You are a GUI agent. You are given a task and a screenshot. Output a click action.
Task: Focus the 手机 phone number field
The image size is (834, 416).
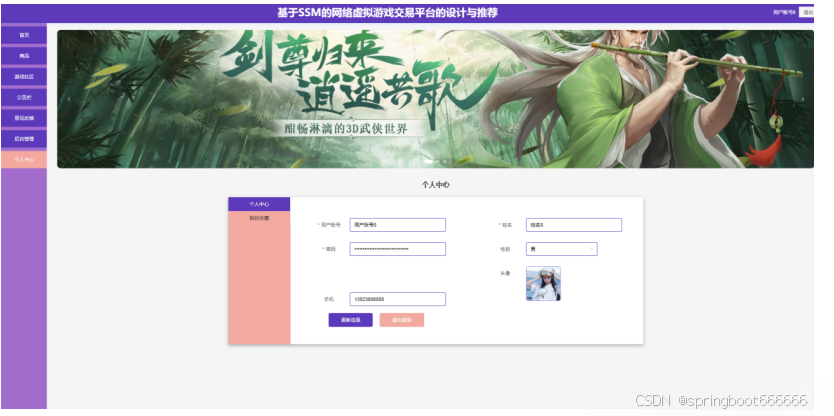pos(397,299)
